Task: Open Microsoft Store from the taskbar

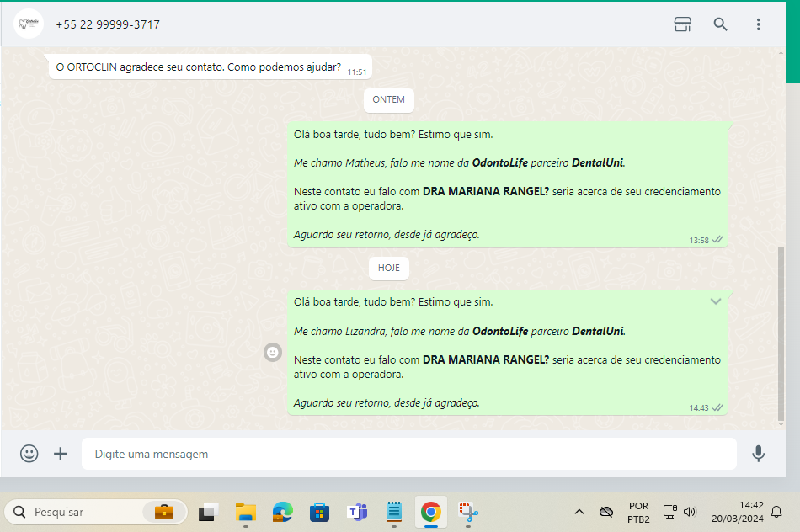Action: point(319,512)
